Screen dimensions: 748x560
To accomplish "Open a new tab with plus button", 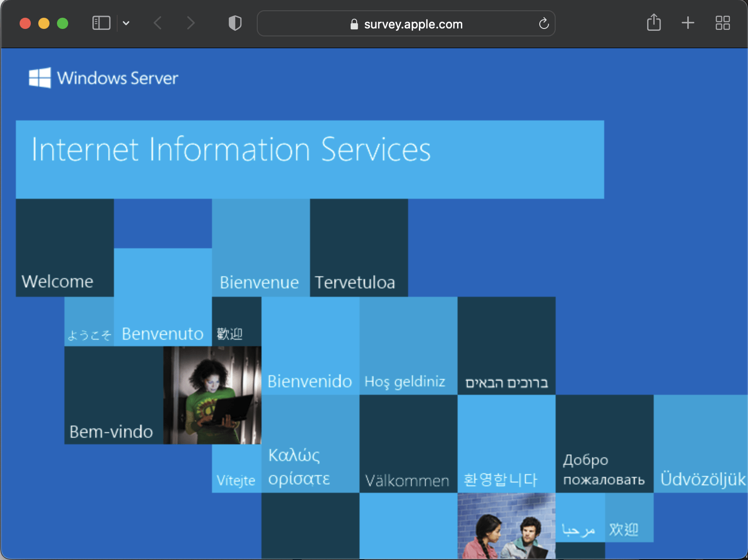I will [688, 23].
